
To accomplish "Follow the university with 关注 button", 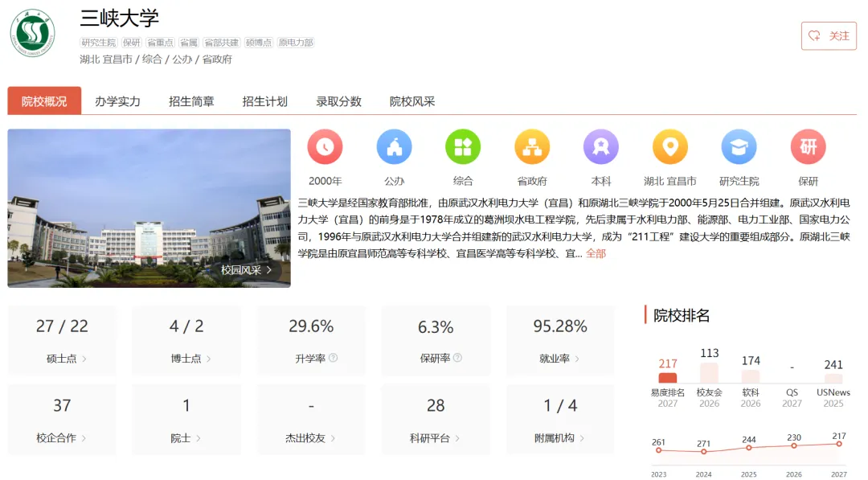I will point(829,36).
